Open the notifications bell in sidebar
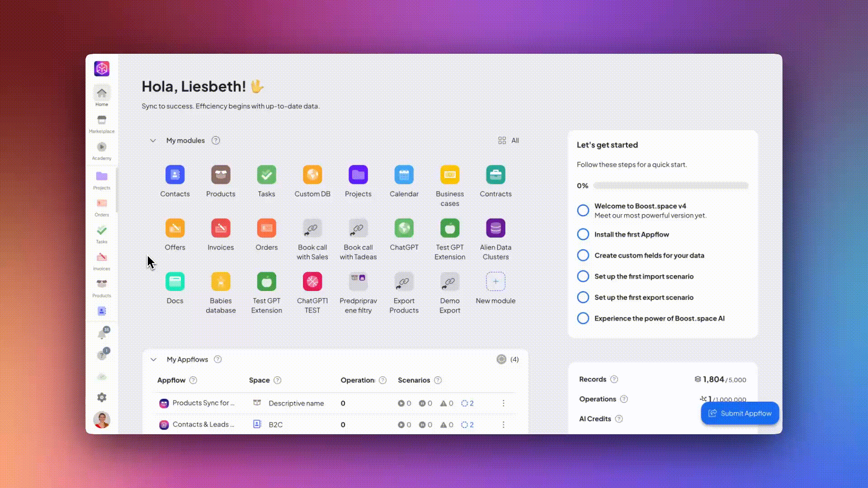Image resolution: width=868 pixels, height=488 pixels. coord(102,334)
